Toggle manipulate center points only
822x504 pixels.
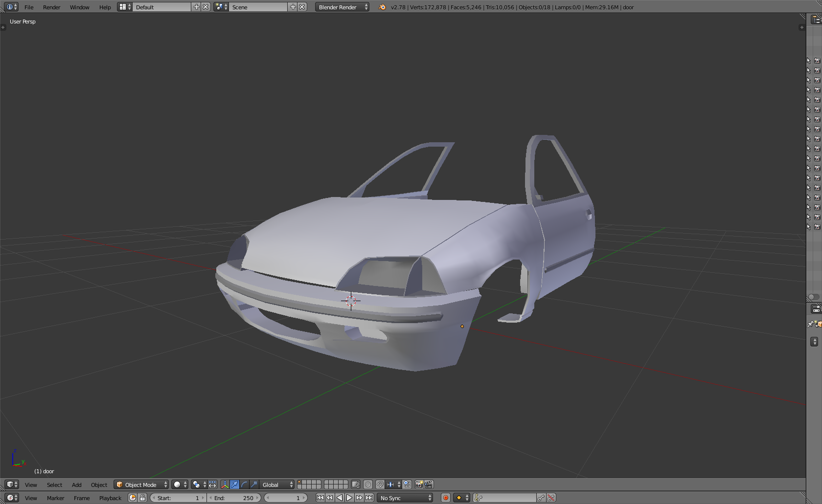pos(212,484)
